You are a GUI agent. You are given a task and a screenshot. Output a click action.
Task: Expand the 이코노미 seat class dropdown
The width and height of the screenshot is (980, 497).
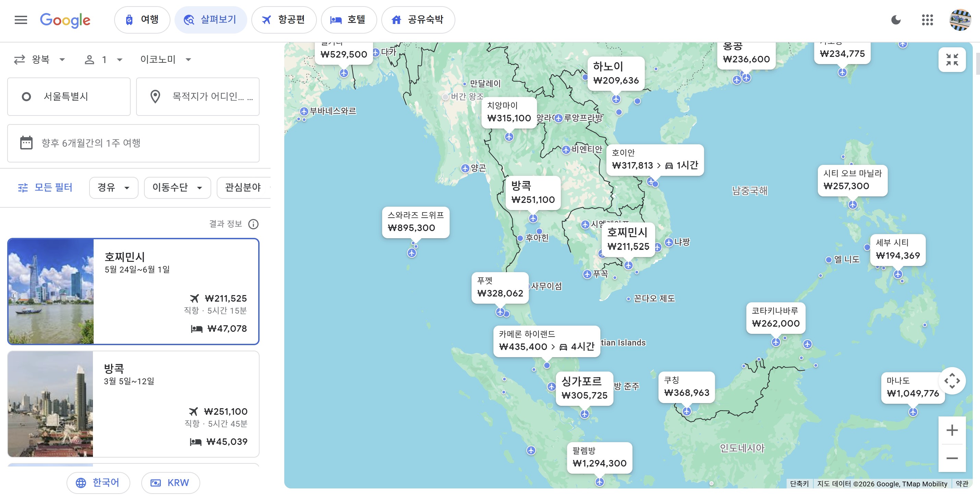pyautogui.click(x=166, y=60)
